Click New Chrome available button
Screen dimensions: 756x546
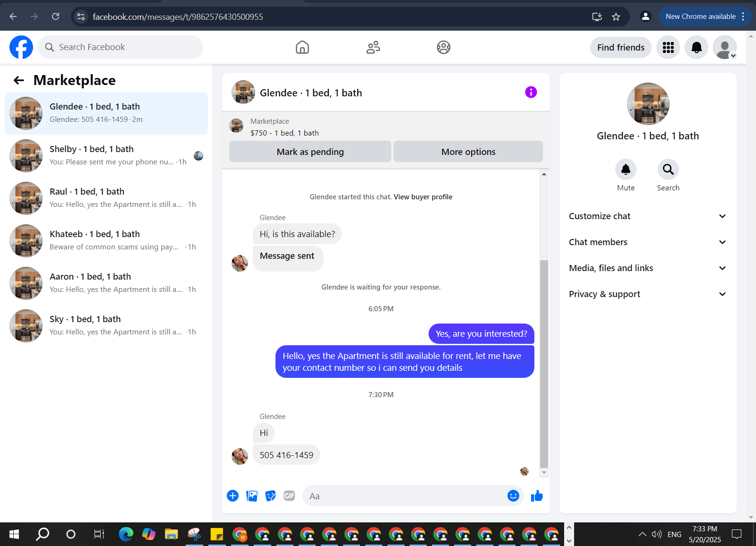[x=700, y=17]
